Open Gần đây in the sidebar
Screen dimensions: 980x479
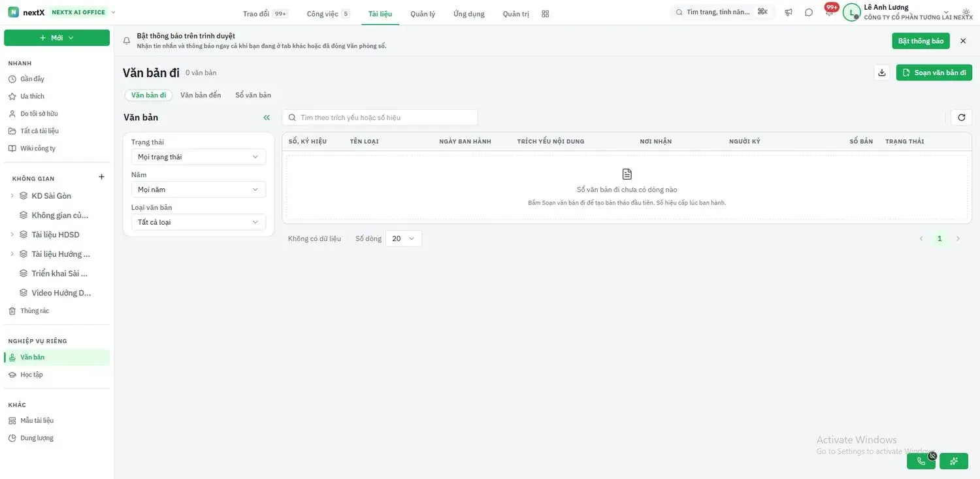57,79
